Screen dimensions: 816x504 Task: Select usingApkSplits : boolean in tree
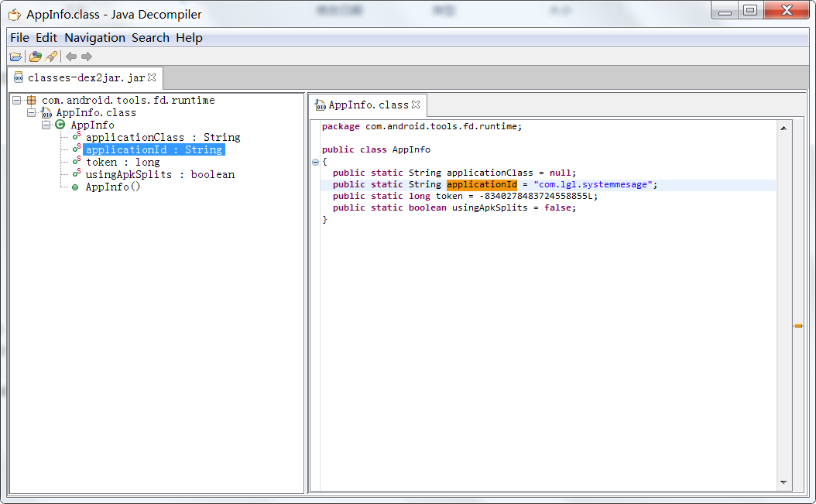click(159, 174)
